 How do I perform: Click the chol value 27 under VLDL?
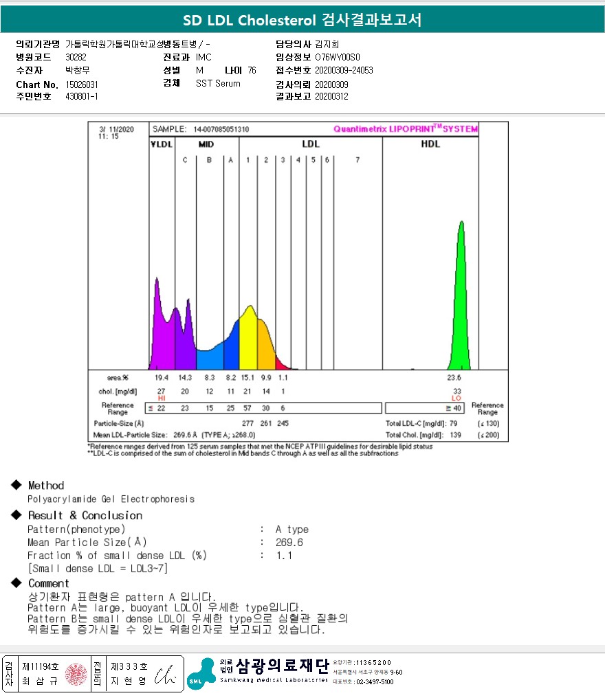point(161,391)
